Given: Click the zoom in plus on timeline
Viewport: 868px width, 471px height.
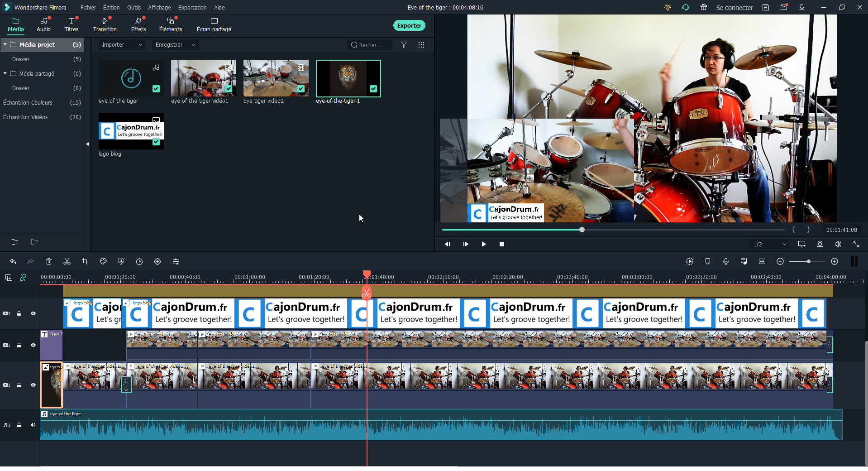Looking at the screenshot, I should tap(835, 261).
